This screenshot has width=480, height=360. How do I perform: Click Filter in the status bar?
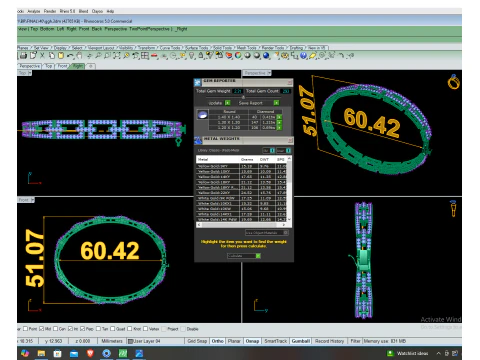click(355, 341)
